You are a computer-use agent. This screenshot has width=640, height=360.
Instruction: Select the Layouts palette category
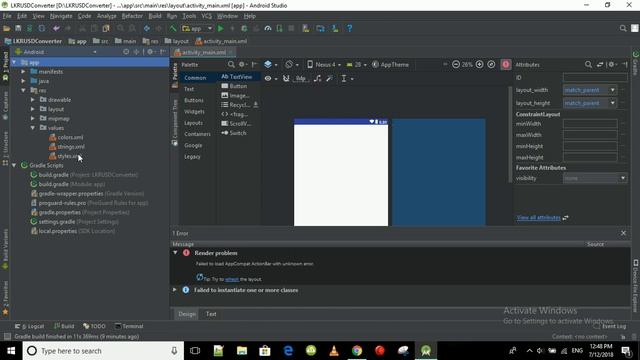[x=193, y=123]
